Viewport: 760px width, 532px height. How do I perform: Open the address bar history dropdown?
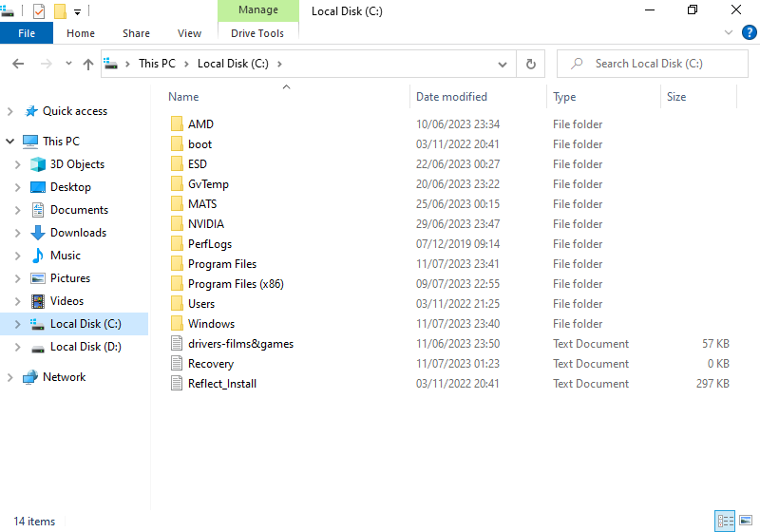coord(503,64)
